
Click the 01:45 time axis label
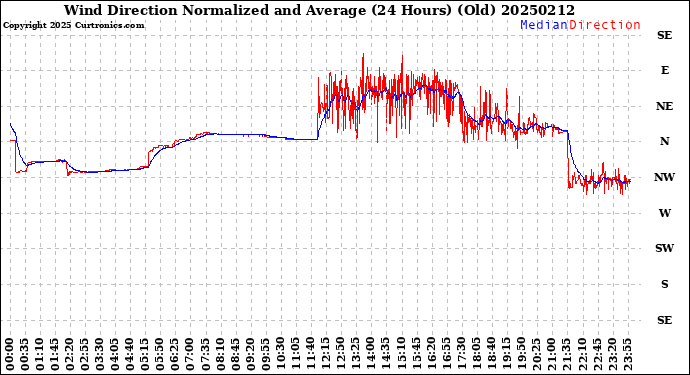[x=55, y=355]
